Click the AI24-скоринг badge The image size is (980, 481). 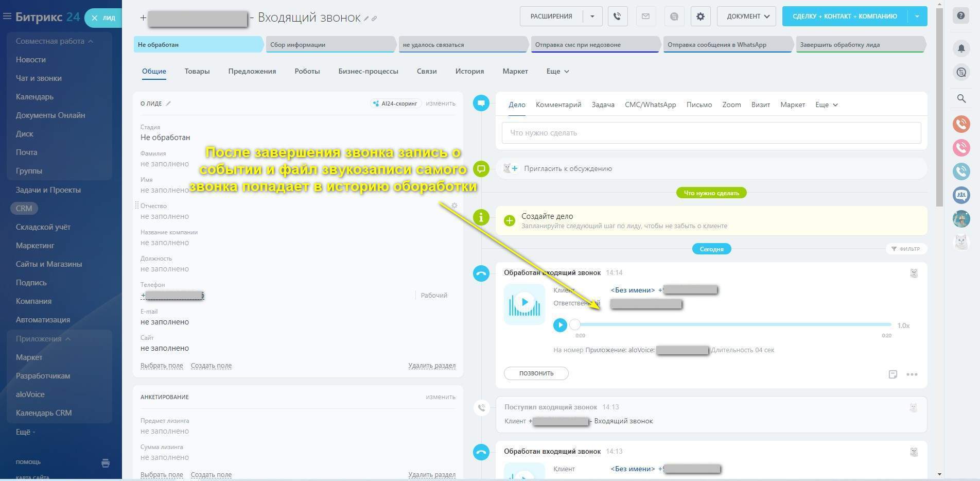tap(395, 104)
